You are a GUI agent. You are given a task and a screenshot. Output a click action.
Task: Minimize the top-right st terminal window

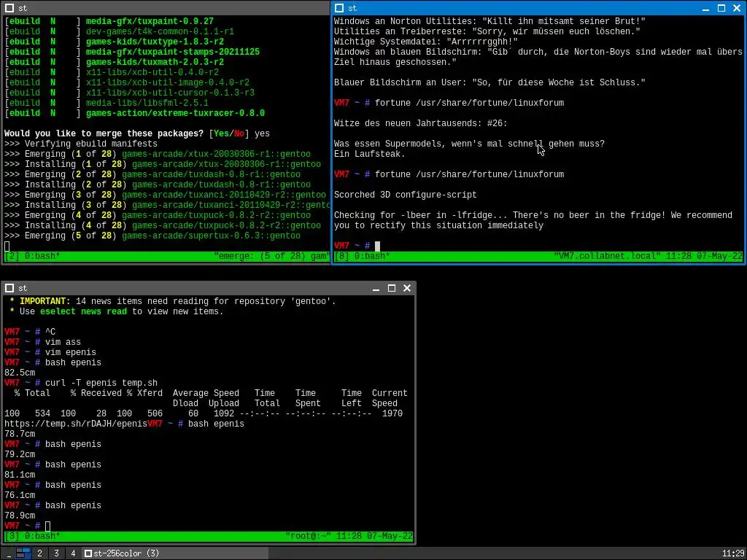706,9
